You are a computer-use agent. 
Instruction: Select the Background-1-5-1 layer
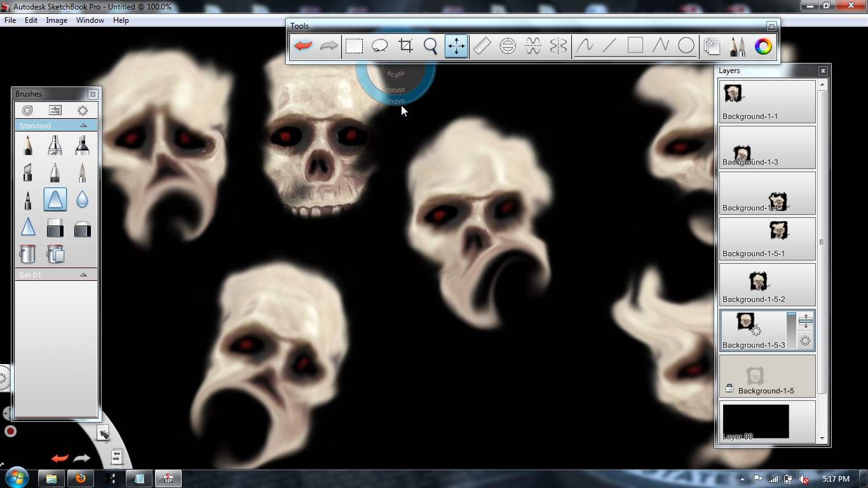pyautogui.click(x=767, y=238)
